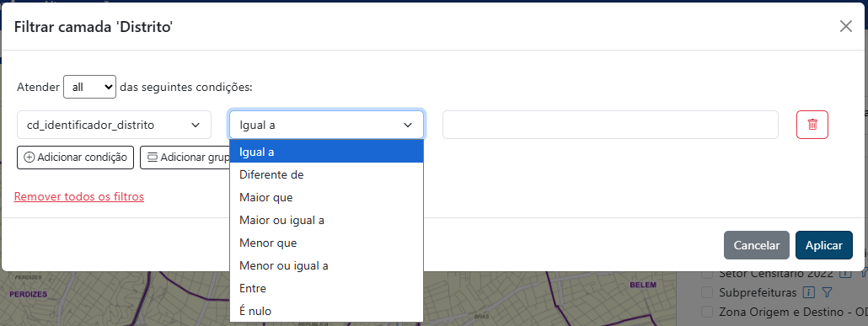Open the cd_identificador_distrito field dropdown
This screenshot has width=868, height=326.
114,125
